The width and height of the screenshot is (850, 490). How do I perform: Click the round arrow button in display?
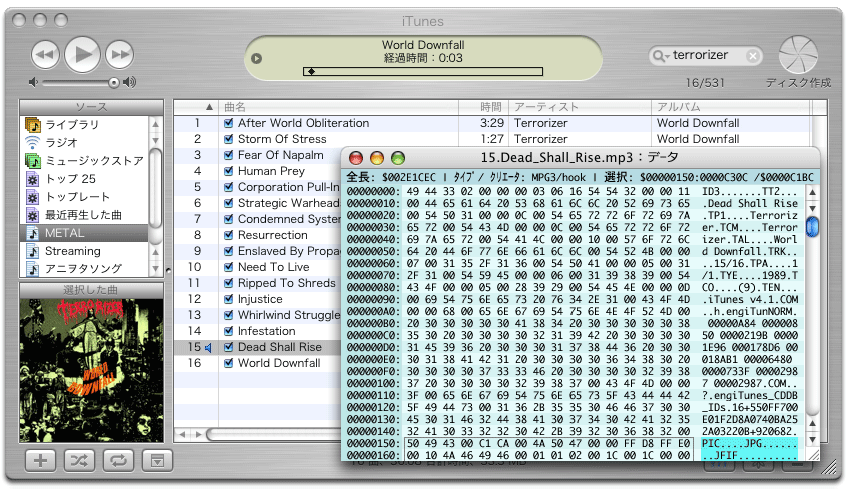click(256, 58)
